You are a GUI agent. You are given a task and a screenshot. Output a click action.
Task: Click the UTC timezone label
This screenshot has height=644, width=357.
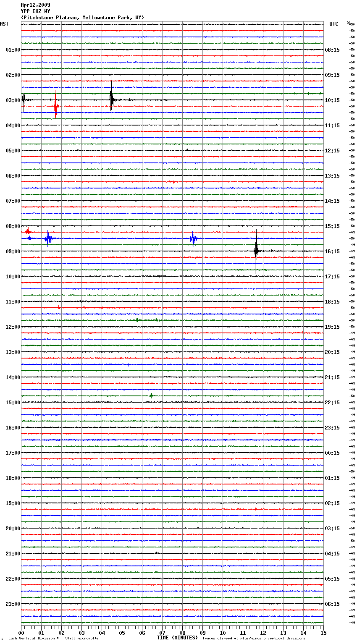tap(334, 24)
